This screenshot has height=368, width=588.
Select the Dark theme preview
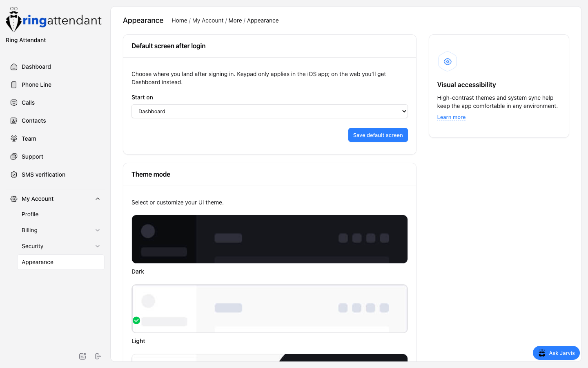click(269, 239)
